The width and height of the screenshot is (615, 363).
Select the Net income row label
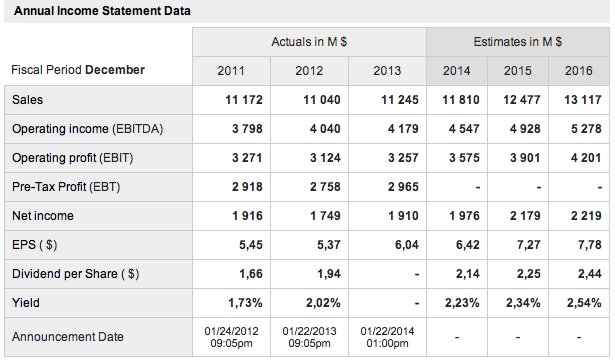43,216
